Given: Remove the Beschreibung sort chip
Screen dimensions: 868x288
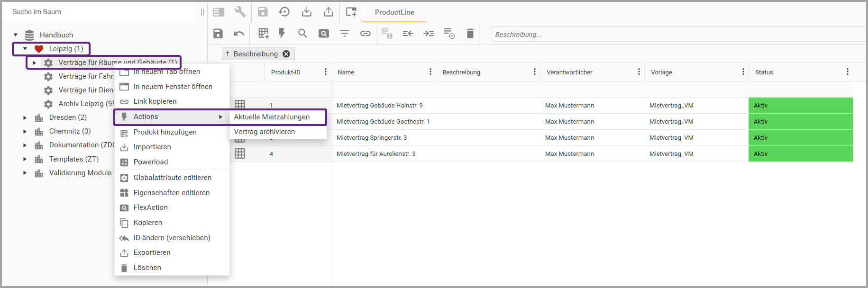Looking at the screenshot, I should (286, 54).
